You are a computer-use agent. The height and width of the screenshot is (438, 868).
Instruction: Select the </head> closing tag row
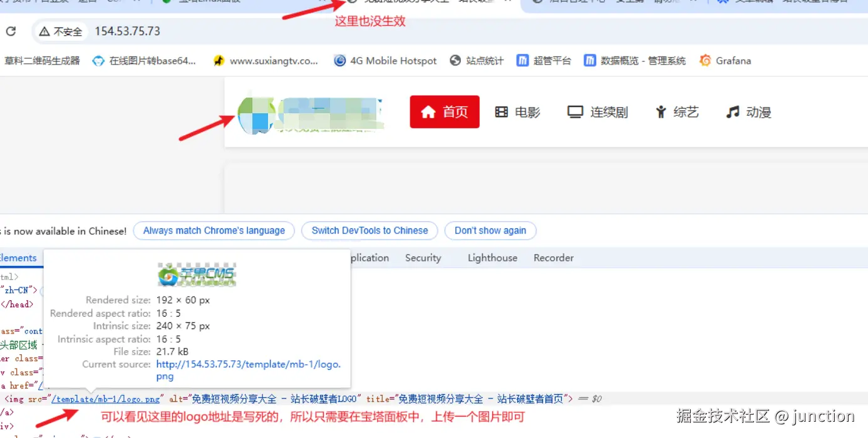tap(17, 304)
